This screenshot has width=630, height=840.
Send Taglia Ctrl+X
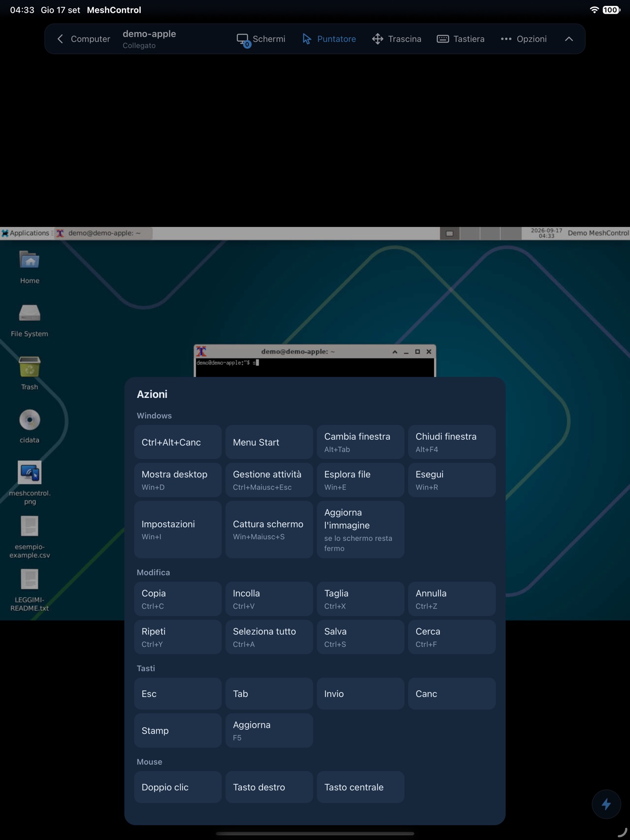[x=360, y=599]
